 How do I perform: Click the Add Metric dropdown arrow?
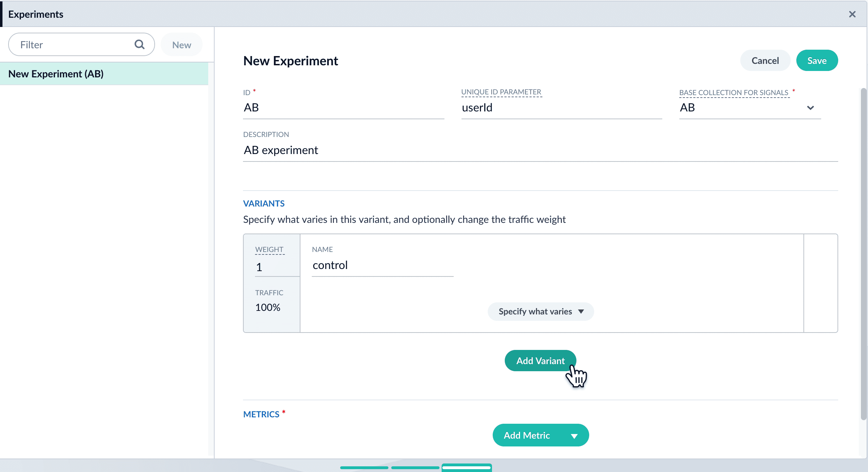point(574,436)
